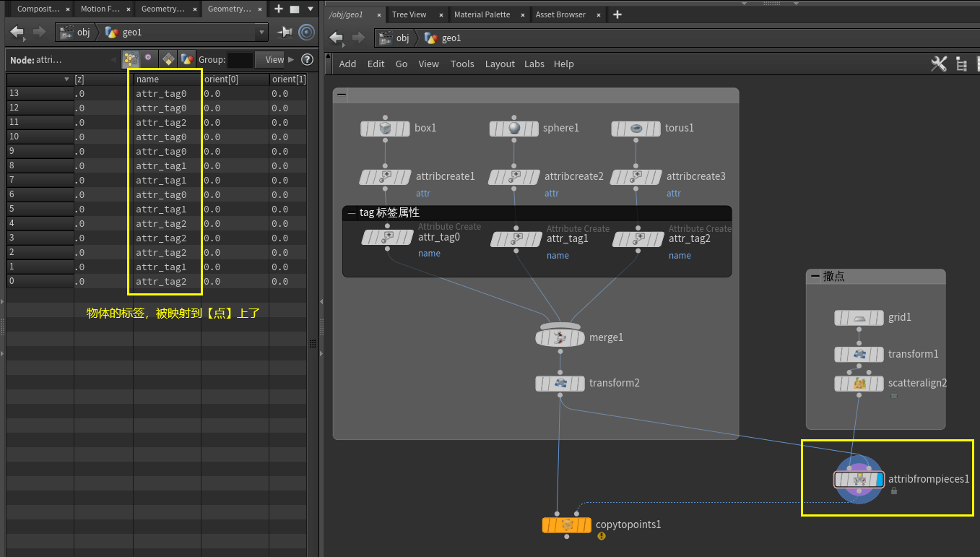This screenshot has height=557, width=980.
Task: Click the name column header
Action: [168, 79]
